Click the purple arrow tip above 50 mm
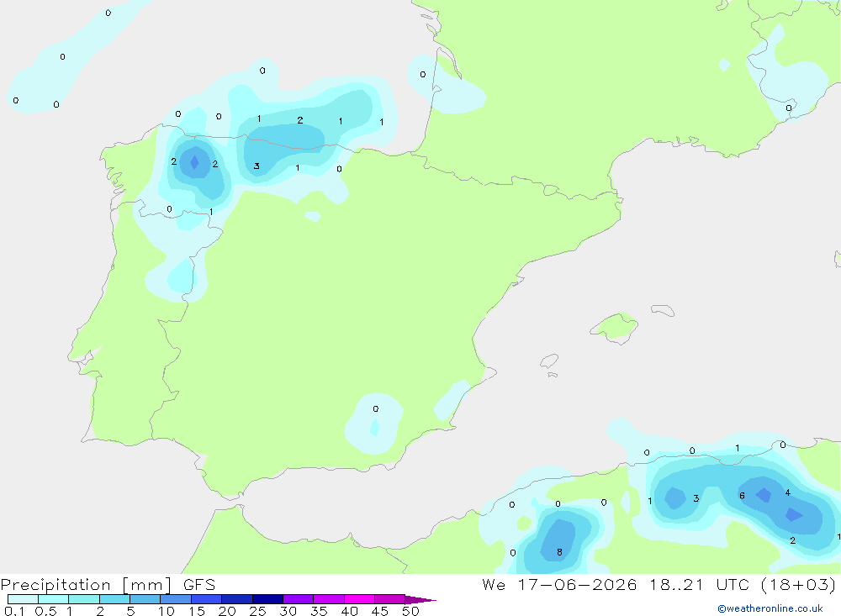Viewport: 841px width, 616px height. point(420,600)
